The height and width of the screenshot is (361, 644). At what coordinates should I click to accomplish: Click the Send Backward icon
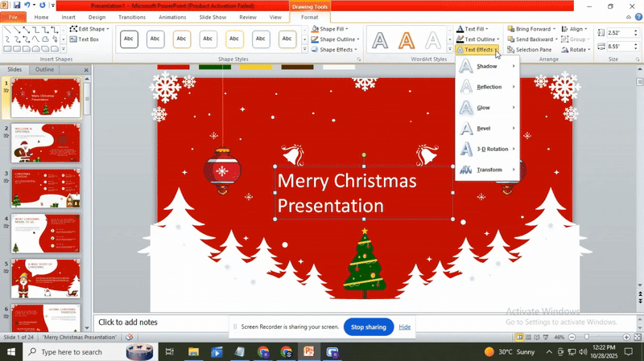click(x=511, y=39)
